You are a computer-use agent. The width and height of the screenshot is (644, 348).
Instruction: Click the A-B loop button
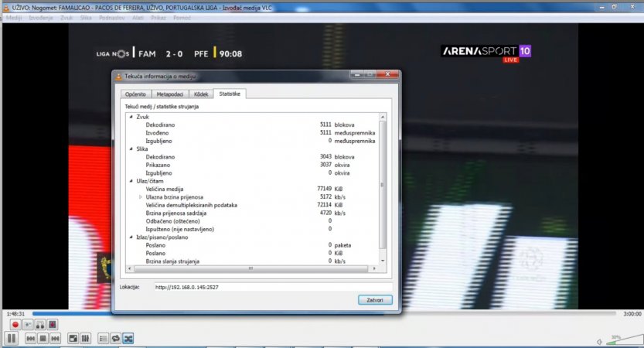pos(40,325)
